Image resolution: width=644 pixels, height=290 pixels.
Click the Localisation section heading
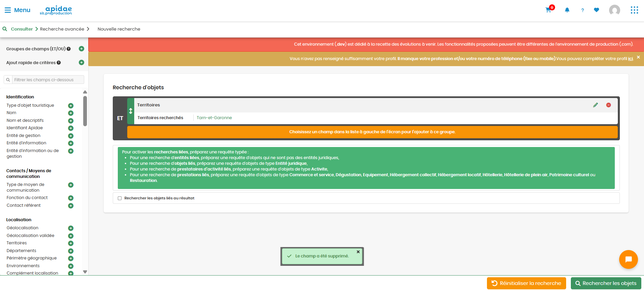tap(19, 220)
